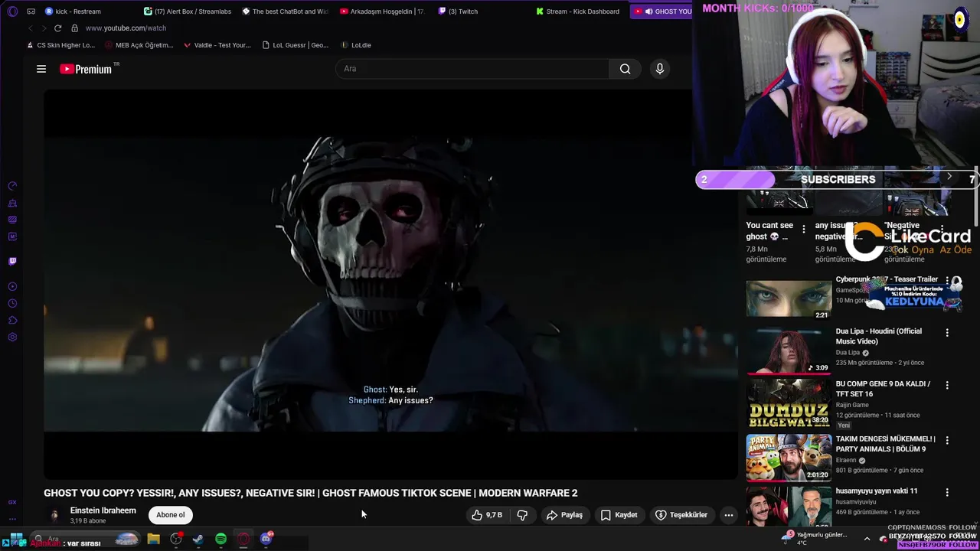Screen dimensions: 980x551
Task: Open options menu for BU COMP GENE video
Action: 947,385
